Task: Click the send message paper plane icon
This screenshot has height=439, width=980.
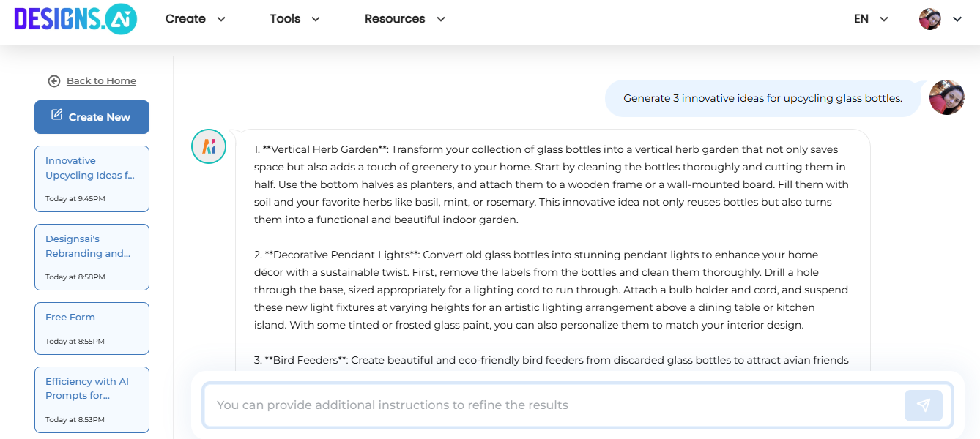Action: click(x=923, y=405)
